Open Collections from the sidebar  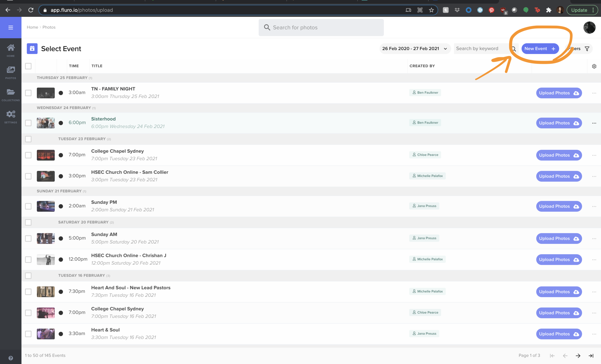pyautogui.click(x=11, y=95)
